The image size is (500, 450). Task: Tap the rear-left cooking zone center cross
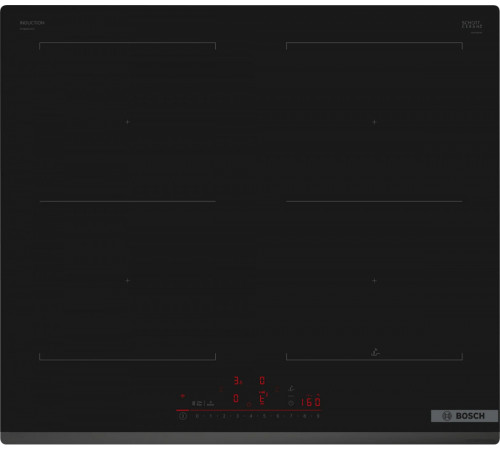click(x=127, y=122)
